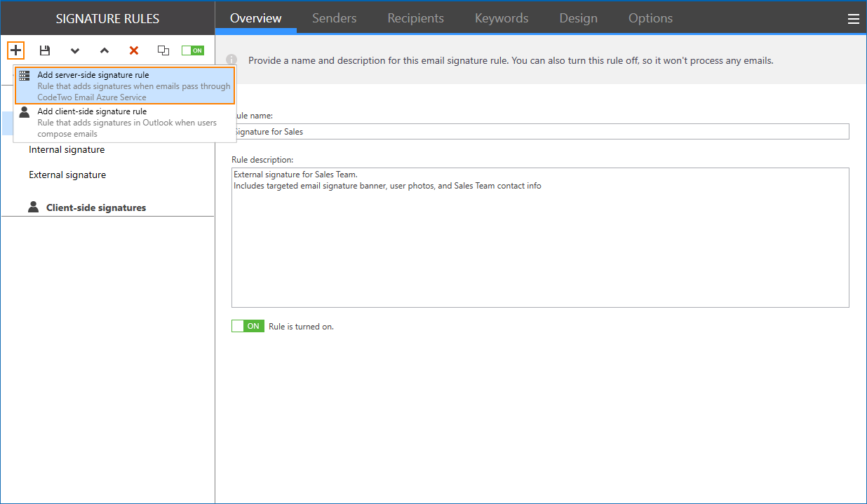This screenshot has width=867, height=504.
Task: Select the External signature rule
Action: (x=66, y=175)
